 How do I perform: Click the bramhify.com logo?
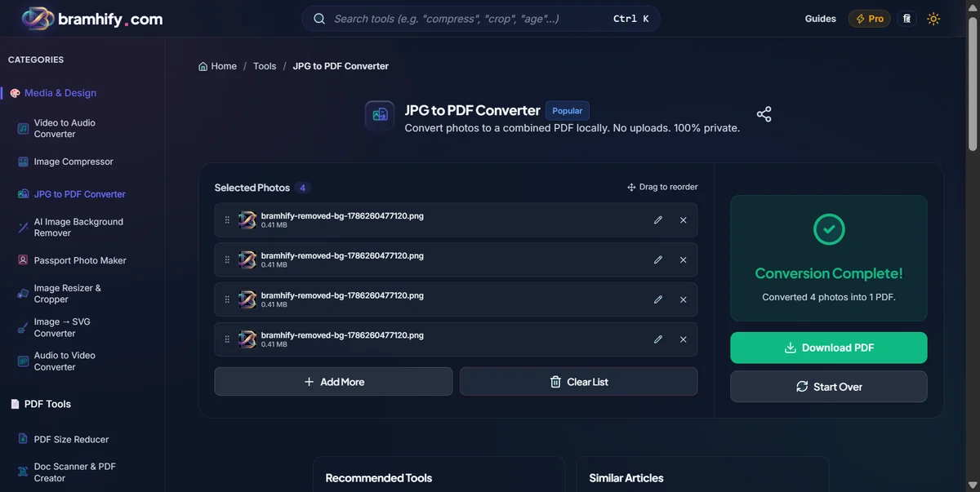91,19
